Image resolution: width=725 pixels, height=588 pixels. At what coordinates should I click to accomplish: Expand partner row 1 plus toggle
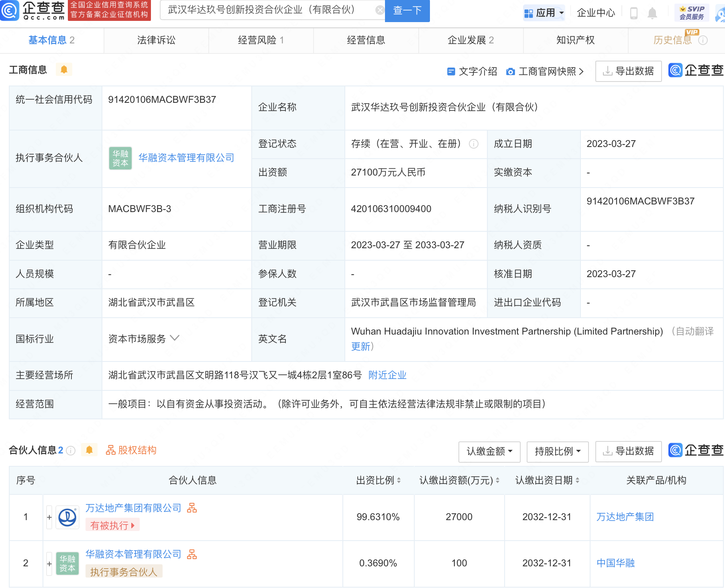point(49,517)
